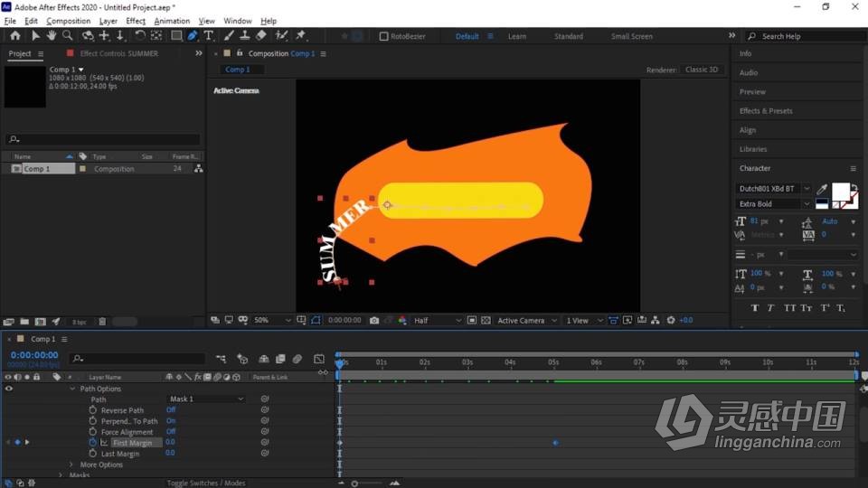868x488 pixels.
Task: Open the Effects & Presets panel
Action: click(766, 110)
